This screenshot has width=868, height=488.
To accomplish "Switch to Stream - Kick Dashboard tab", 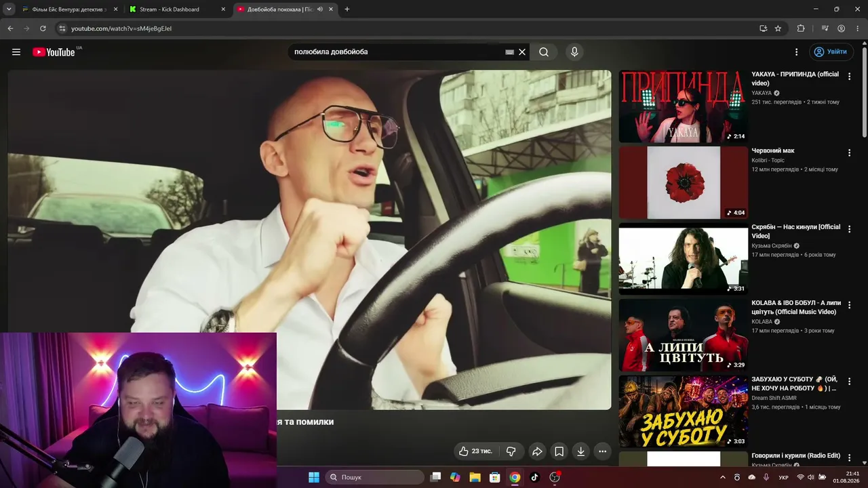I will pyautogui.click(x=170, y=9).
